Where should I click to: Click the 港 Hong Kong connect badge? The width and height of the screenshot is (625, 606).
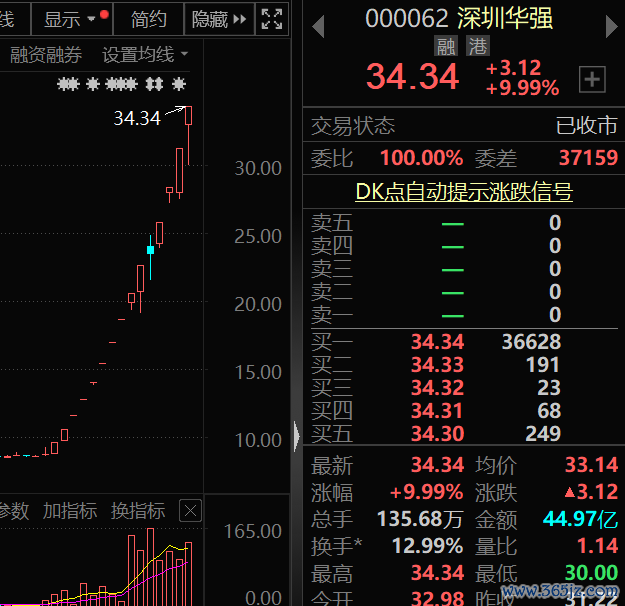click(478, 46)
